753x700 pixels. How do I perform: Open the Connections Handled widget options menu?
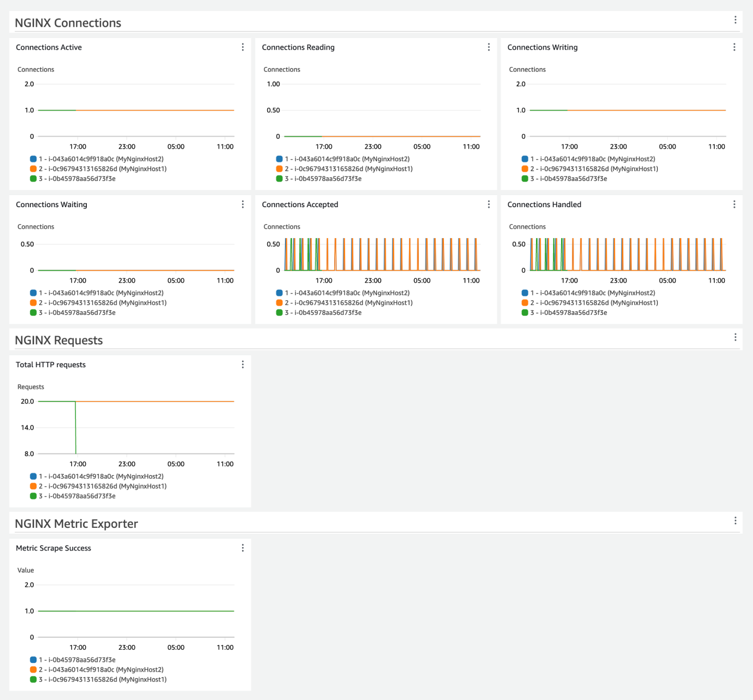click(x=734, y=204)
